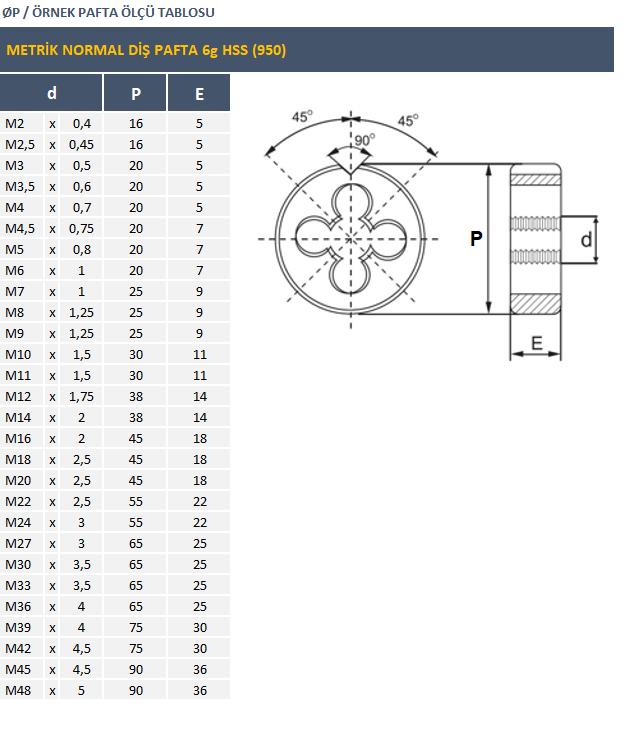This screenshot has height=731, width=624.
Task: Click the 'M3' row label
Action: [x=14, y=166]
